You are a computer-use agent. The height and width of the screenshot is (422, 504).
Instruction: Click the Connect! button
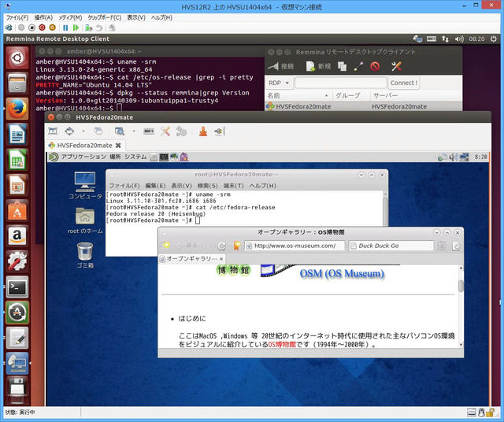(x=404, y=83)
